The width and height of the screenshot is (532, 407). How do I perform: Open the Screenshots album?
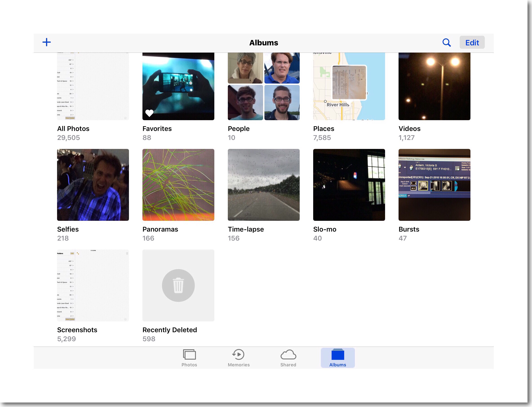[93, 285]
